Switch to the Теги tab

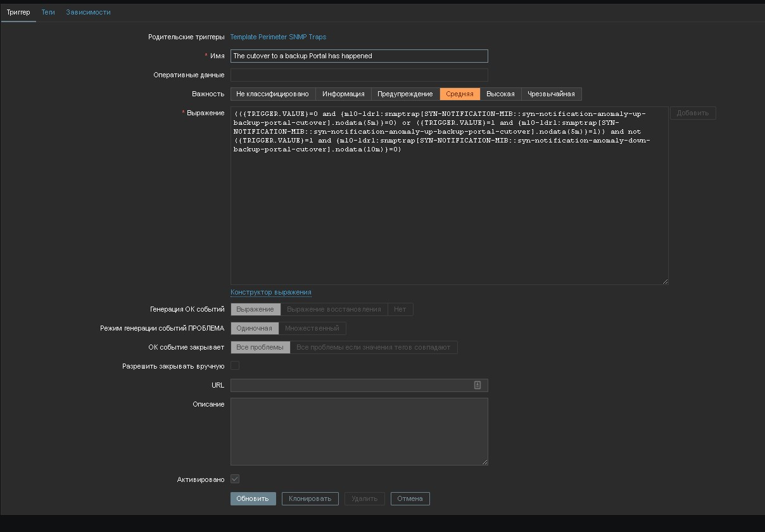(48, 12)
